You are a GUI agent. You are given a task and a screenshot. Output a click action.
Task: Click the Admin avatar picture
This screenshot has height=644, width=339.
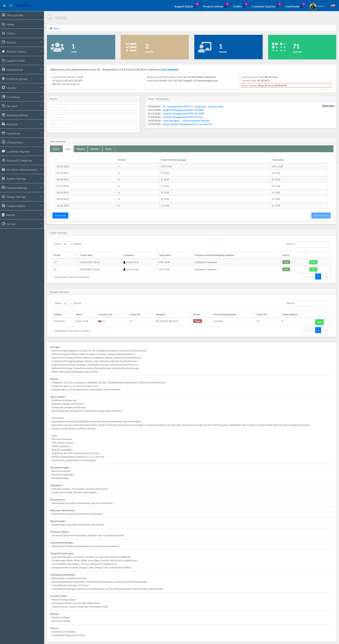pyautogui.click(x=313, y=6)
